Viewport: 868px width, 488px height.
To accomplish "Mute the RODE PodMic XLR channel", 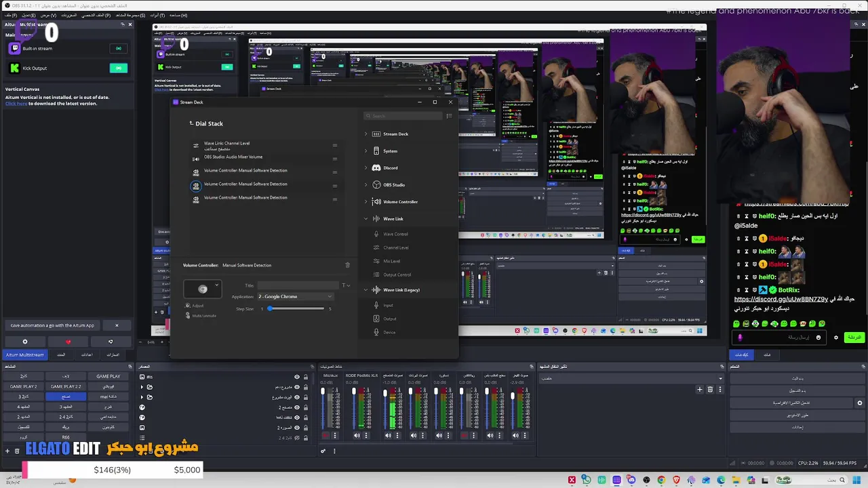I will 357,435.
